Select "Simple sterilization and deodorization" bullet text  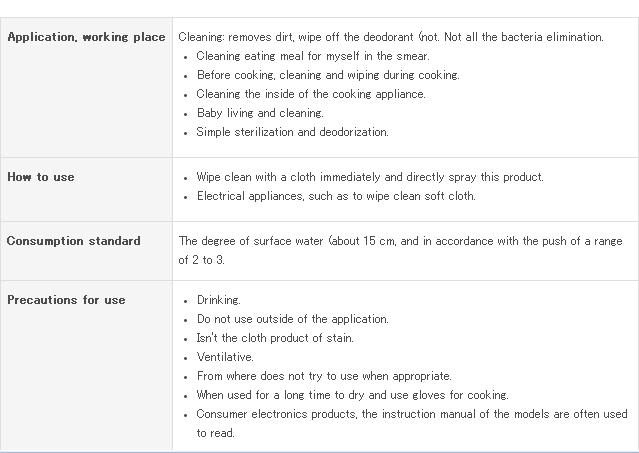point(292,132)
